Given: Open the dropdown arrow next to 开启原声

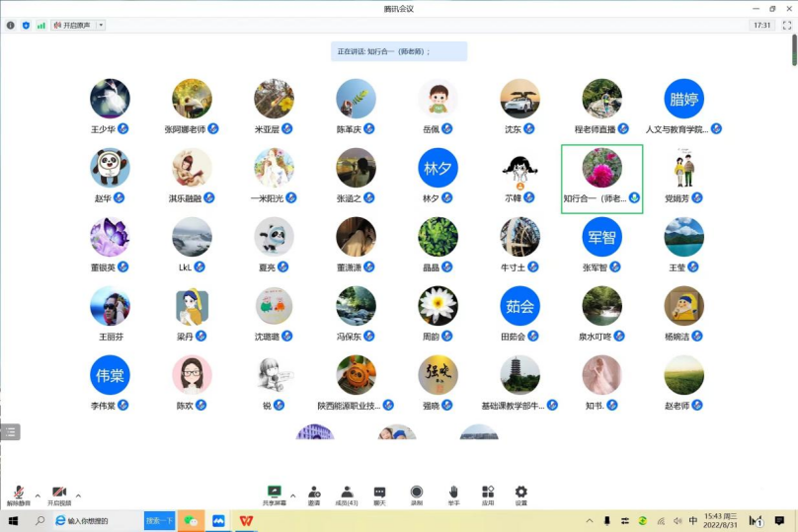Looking at the screenshot, I should 101,25.
